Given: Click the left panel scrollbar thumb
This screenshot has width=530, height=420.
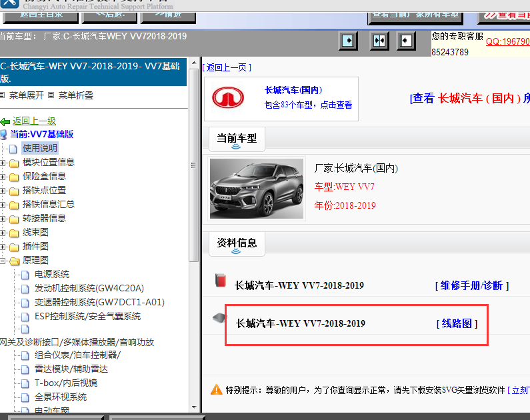Looking at the screenshot, I should [194, 165].
